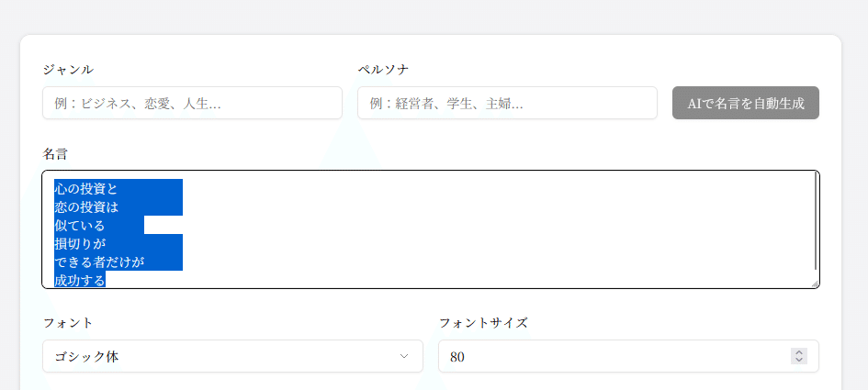Place cursor on line 心の投資と
868x390 pixels.
point(85,189)
